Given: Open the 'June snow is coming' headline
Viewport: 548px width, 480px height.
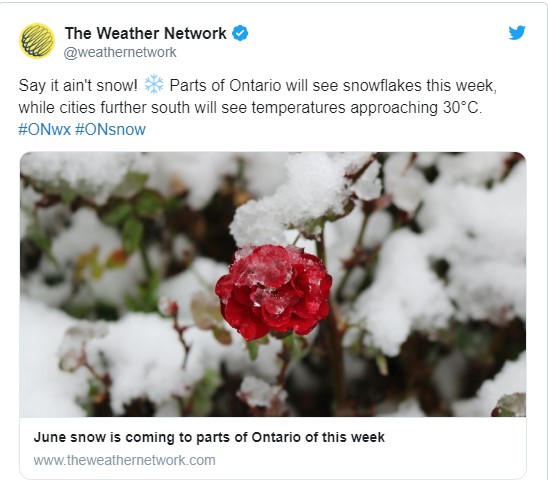Looking at the screenshot, I should click(209, 437).
